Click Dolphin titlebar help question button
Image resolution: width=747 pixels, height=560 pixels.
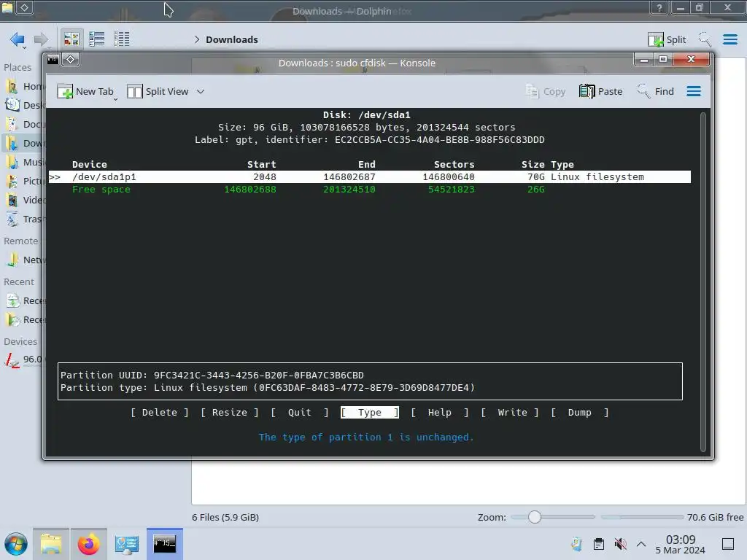tap(659, 7)
